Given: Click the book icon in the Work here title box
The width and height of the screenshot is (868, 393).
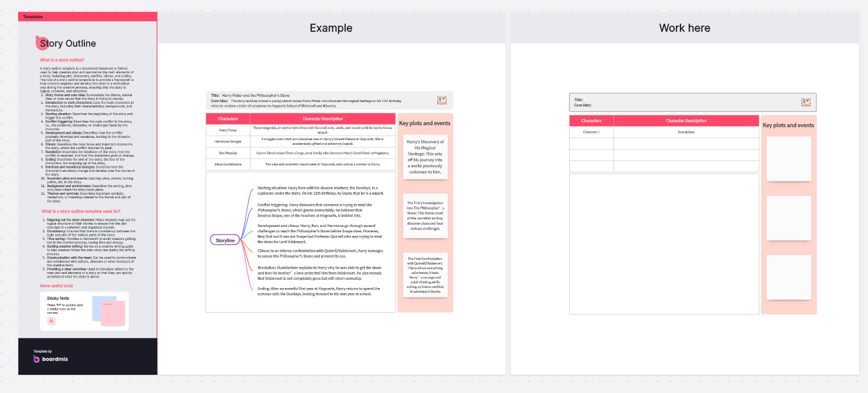Looking at the screenshot, I should [806, 102].
